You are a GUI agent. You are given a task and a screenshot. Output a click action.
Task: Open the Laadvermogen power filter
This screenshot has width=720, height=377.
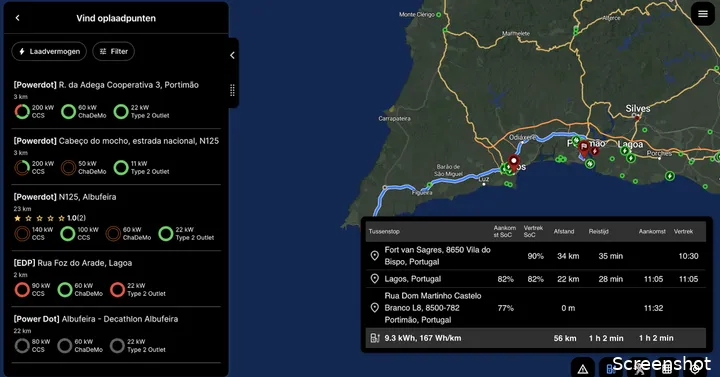pyautogui.click(x=49, y=51)
